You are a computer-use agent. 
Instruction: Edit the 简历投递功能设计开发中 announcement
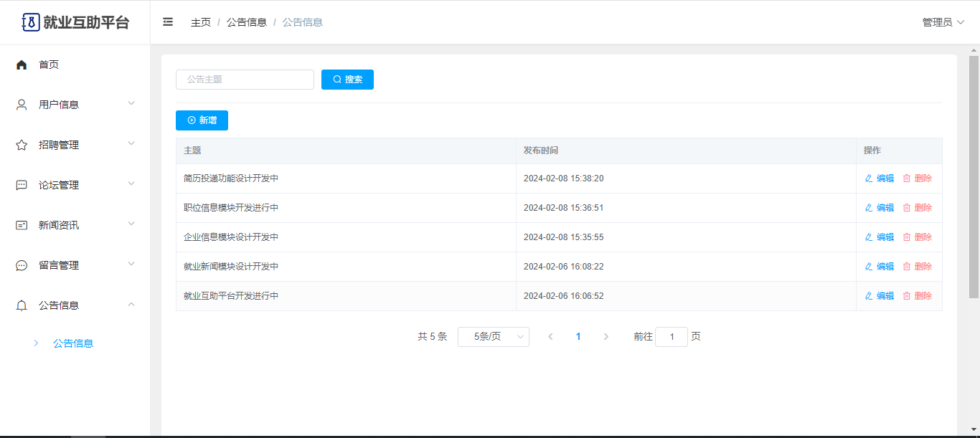click(x=880, y=178)
